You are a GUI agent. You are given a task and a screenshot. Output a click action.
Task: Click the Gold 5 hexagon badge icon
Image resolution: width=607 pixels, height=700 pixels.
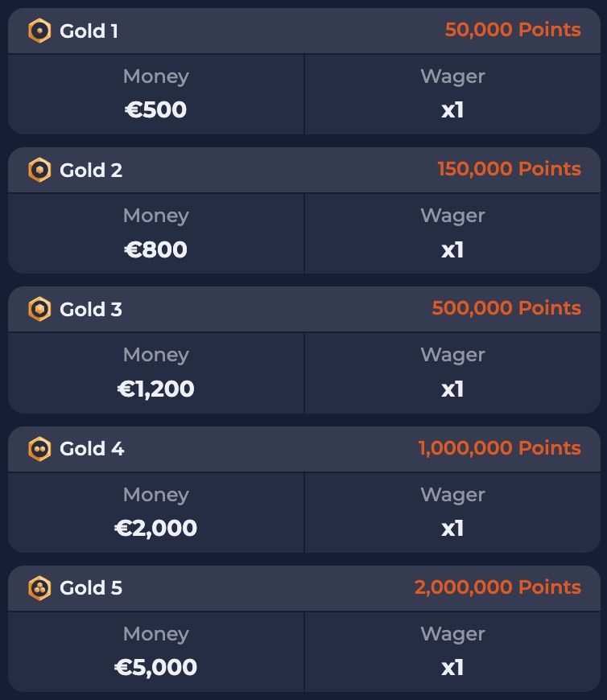(x=39, y=588)
